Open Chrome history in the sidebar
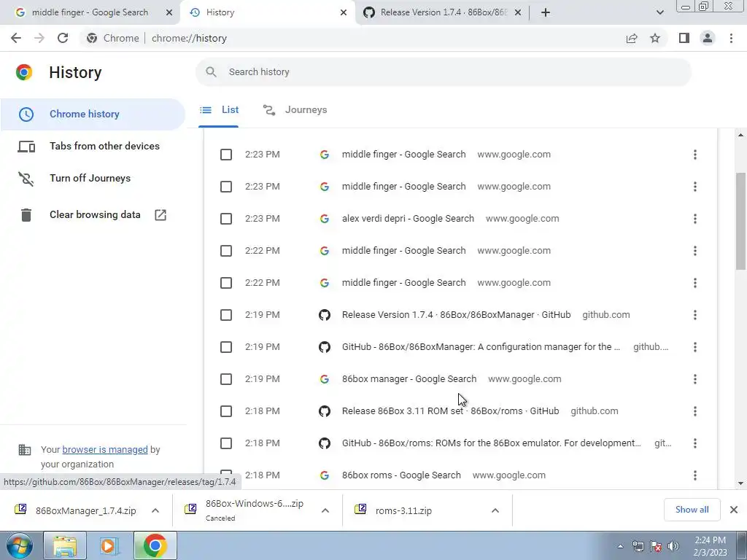747x560 pixels. click(93, 114)
